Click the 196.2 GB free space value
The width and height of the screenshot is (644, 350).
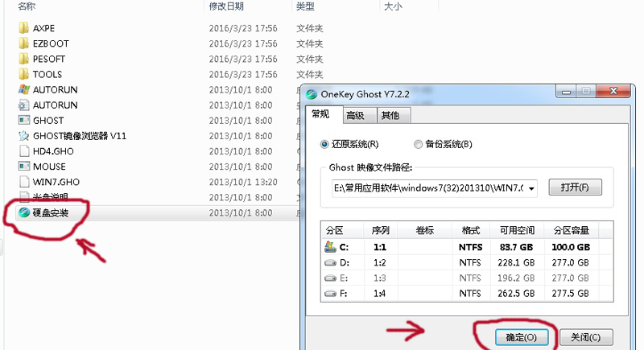[x=516, y=278]
